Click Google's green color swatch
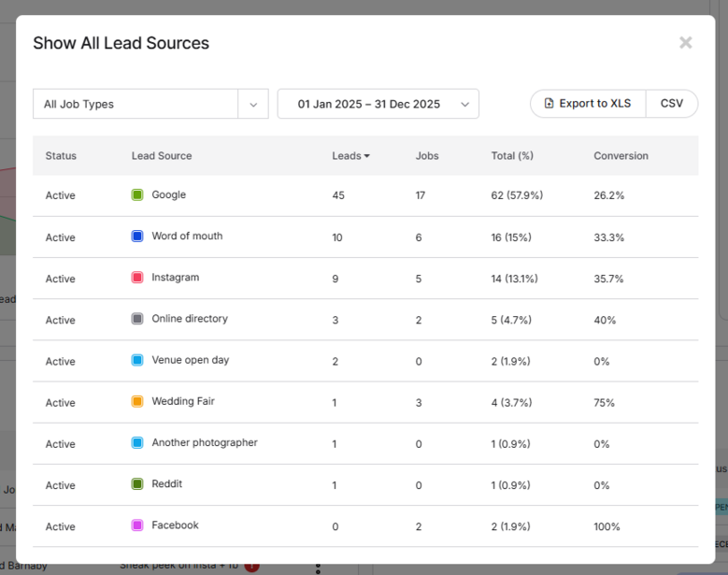This screenshot has height=575, width=728. click(137, 194)
